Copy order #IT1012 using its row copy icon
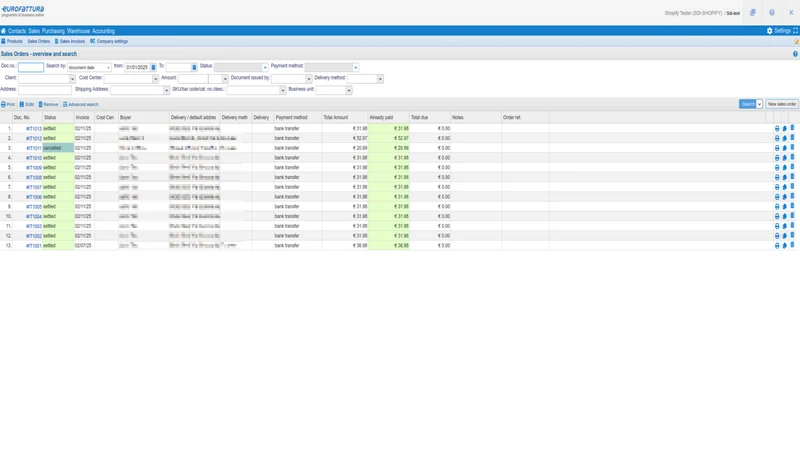 pyautogui.click(x=785, y=138)
